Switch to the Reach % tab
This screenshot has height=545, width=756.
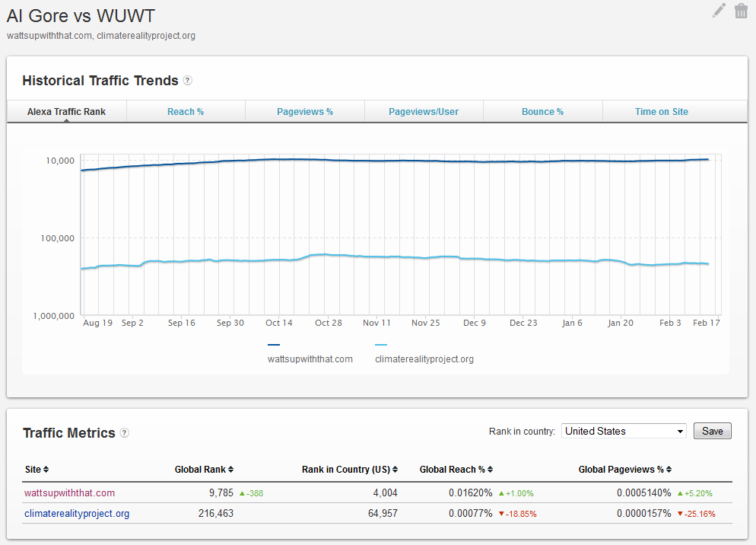(x=186, y=111)
